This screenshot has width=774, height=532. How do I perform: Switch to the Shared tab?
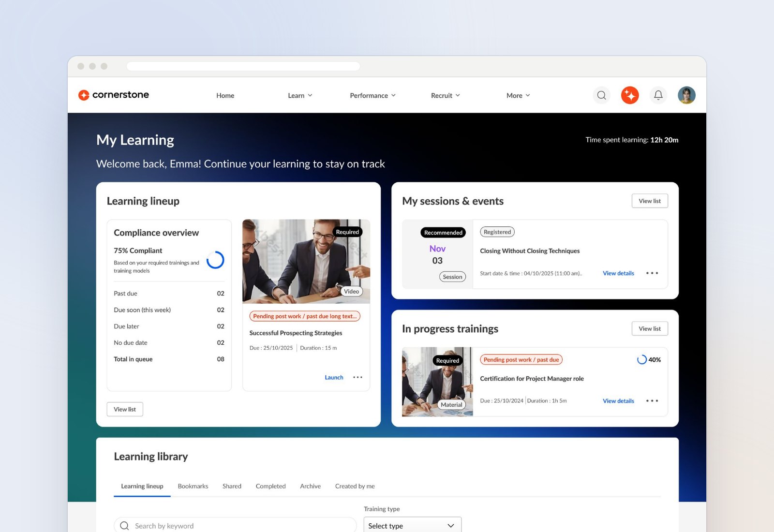232,486
